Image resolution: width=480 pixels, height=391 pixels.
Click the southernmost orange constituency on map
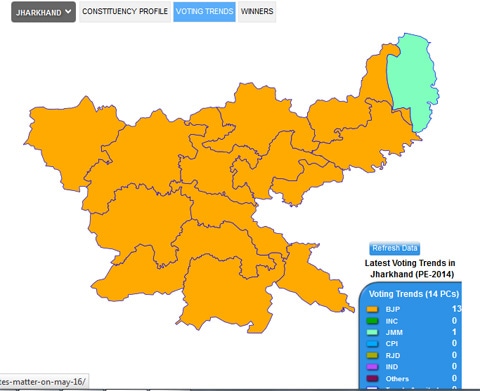(223, 293)
